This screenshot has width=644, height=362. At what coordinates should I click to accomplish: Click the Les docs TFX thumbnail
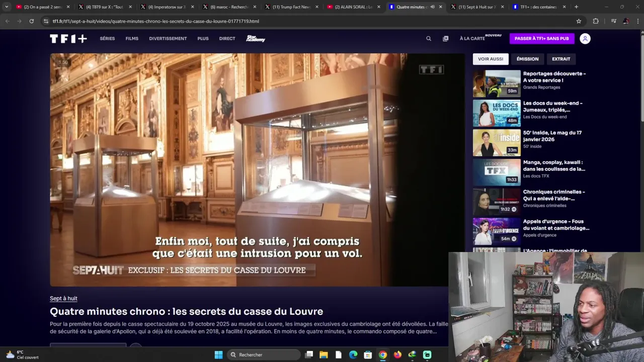pos(497,172)
